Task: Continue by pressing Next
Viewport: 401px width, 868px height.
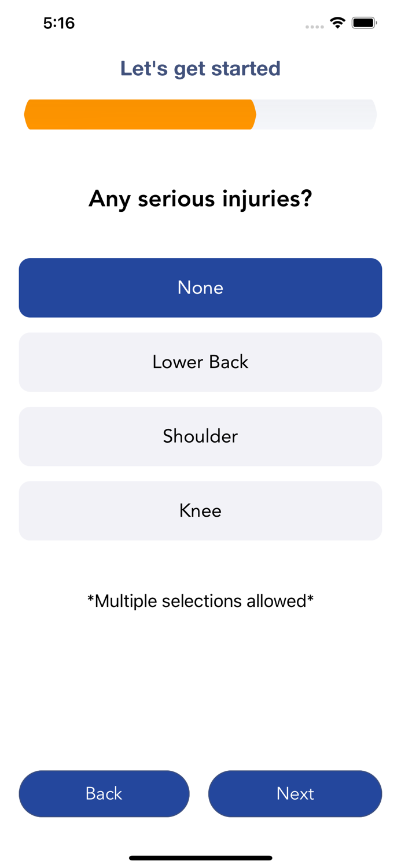Action: click(295, 793)
